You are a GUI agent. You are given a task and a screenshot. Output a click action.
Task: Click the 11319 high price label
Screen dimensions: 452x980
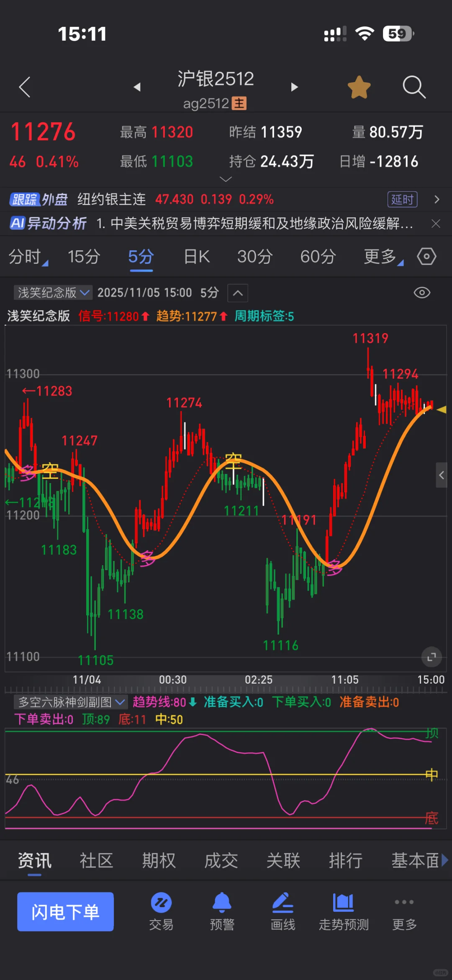(x=370, y=338)
